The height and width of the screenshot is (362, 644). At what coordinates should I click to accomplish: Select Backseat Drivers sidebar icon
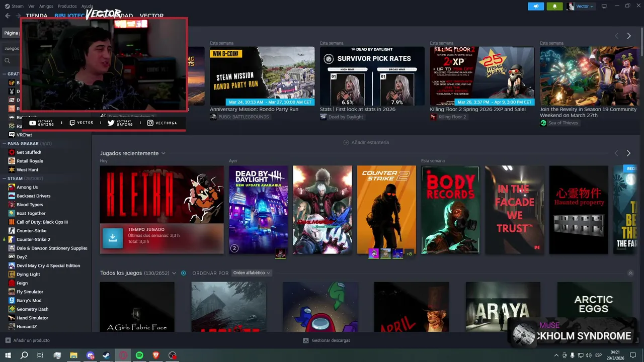point(12,196)
